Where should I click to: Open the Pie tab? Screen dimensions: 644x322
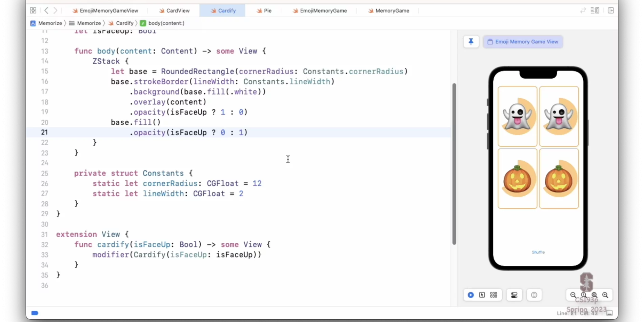pos(264,11)
